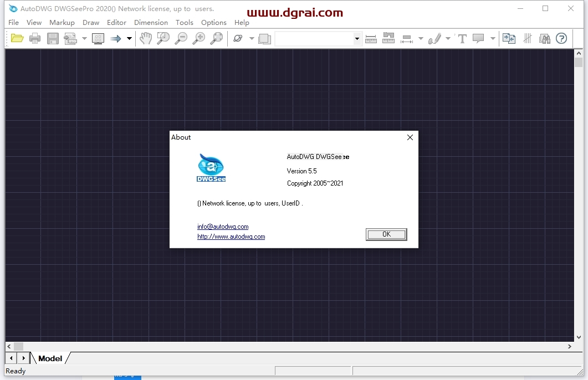Click the vertical lines tally icon
588x380 pixels.
(x=527, y=38)
